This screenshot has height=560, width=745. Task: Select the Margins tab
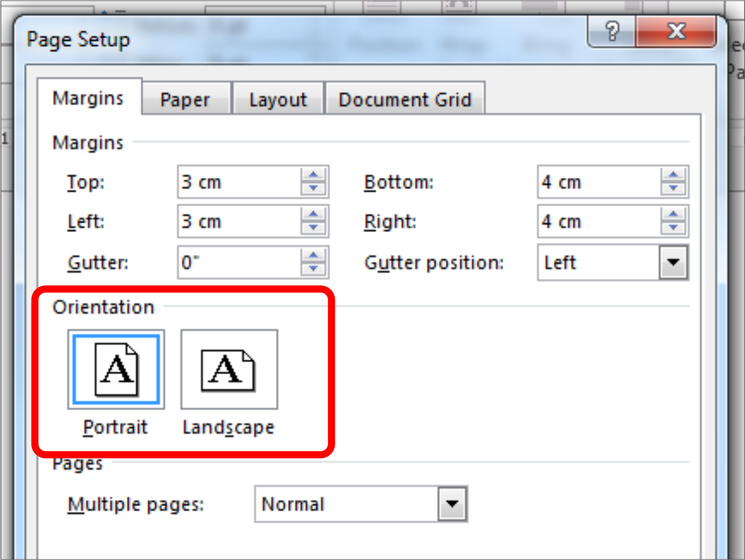tap(88, 98)
